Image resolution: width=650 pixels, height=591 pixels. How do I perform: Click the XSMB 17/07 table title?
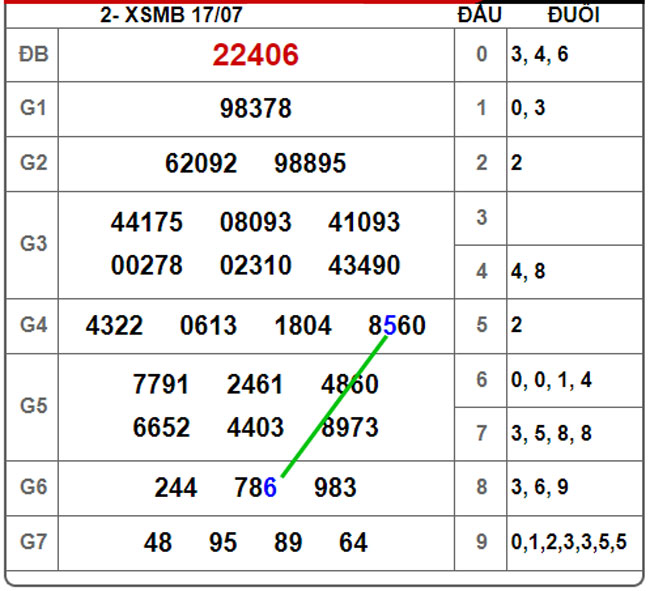[x=171, y=15]
